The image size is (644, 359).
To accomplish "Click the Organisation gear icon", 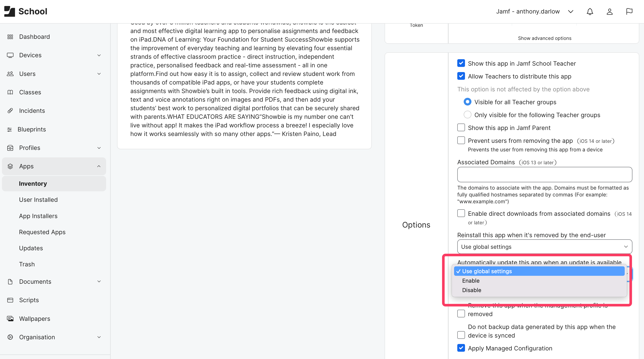I will [x=10, y=337].
